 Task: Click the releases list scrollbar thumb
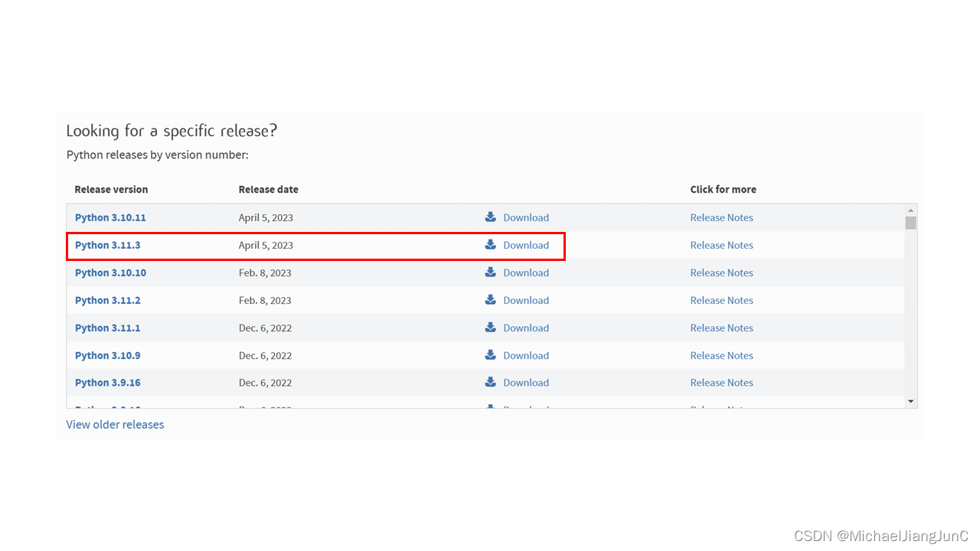click(910, 223)
